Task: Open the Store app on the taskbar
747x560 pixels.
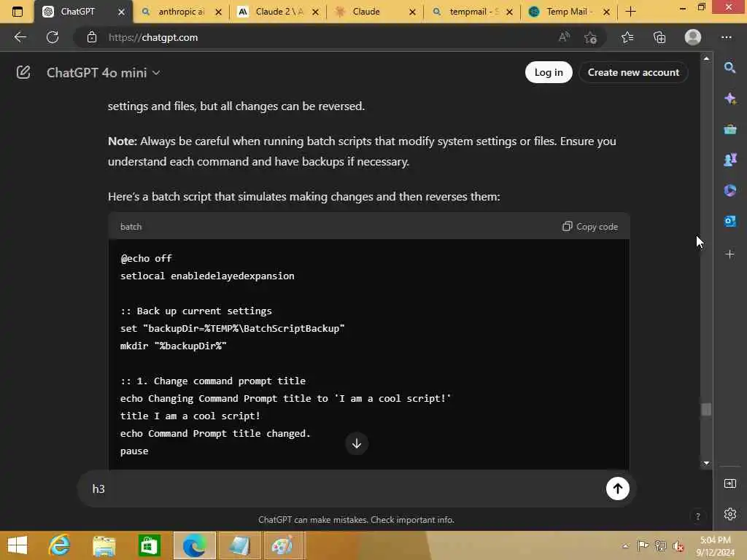Action: click(x=149, y=545)
